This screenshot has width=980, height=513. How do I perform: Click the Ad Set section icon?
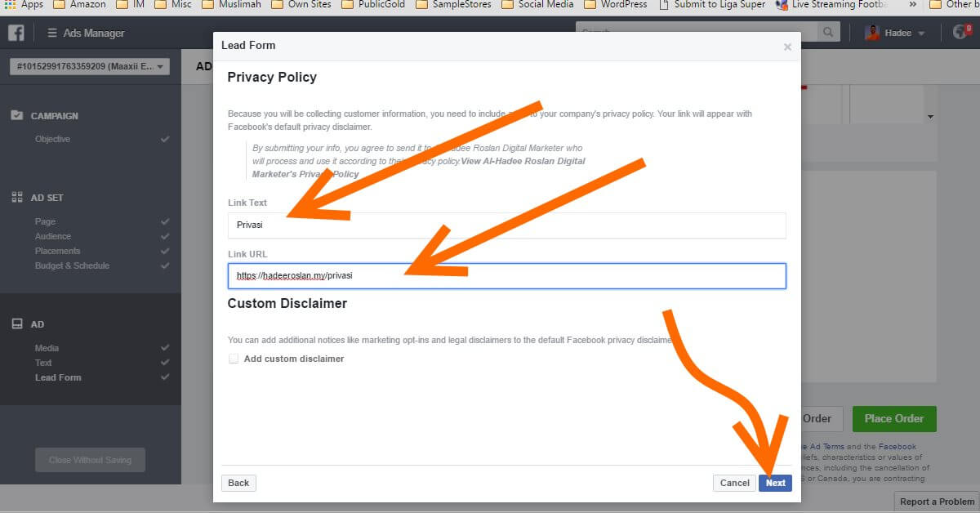point(16,198)
